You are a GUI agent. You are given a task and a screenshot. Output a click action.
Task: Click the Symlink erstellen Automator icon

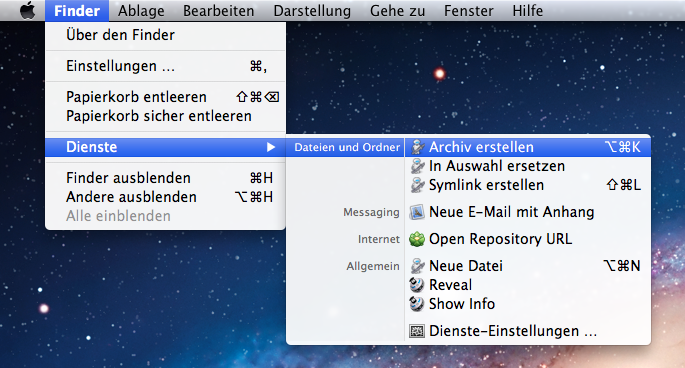pos(418,185)
